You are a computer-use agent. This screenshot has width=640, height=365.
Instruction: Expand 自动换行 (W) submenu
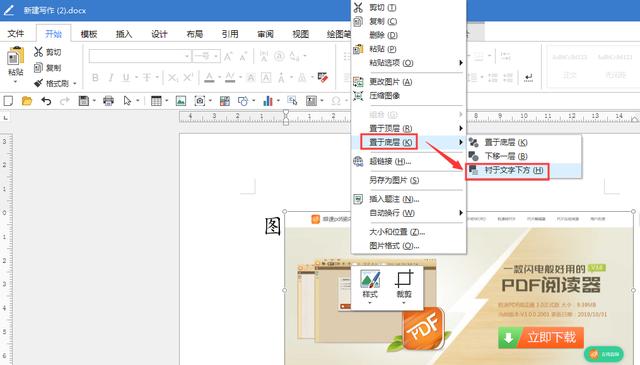click(x=408, y=213)
